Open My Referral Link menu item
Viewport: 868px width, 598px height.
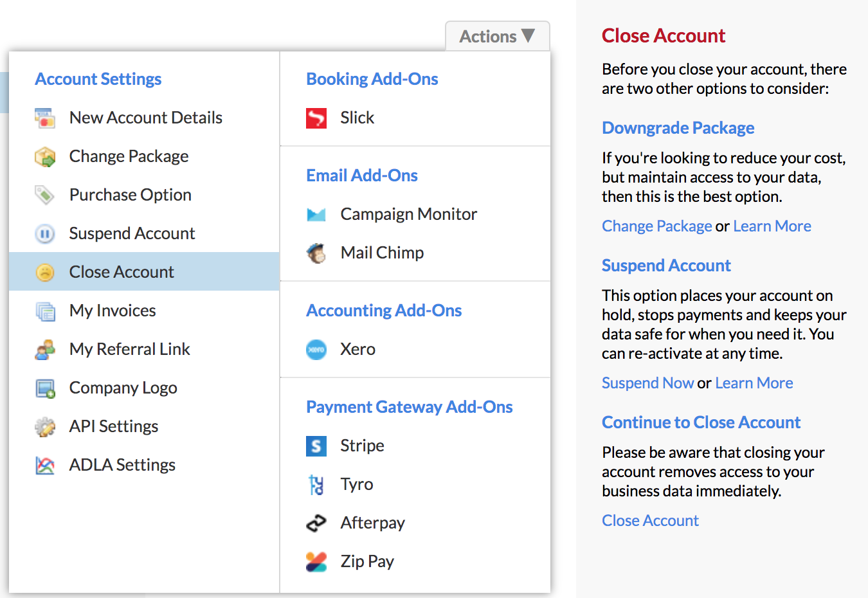pos(144,349)
